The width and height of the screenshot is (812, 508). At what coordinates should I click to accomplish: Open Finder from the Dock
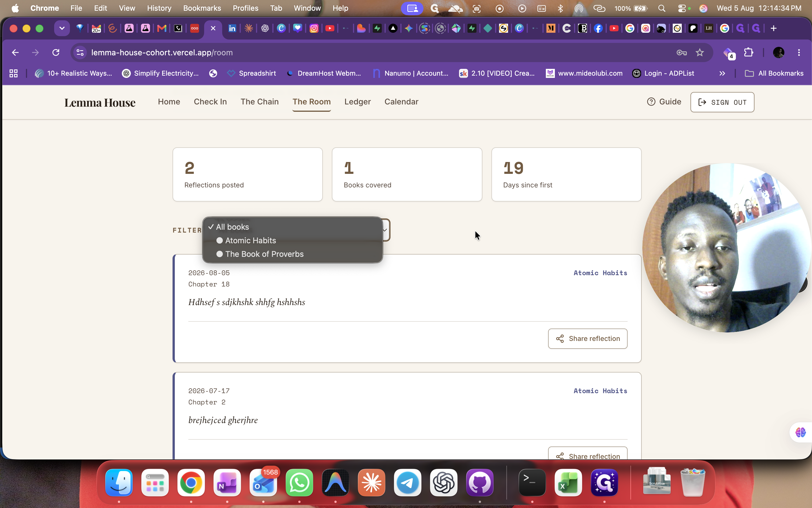pos(119,483)
